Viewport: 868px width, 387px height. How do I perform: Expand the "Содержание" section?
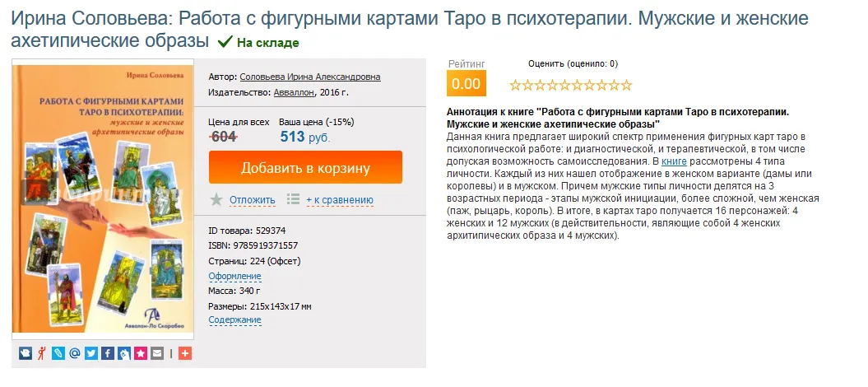coord(234,319)
